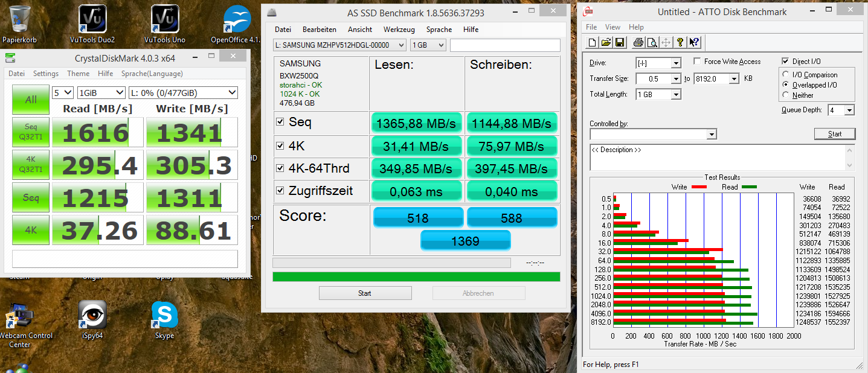The image size is (868, 373).
Task: Click the green progress bar in AS SSD
Action: 416,276
